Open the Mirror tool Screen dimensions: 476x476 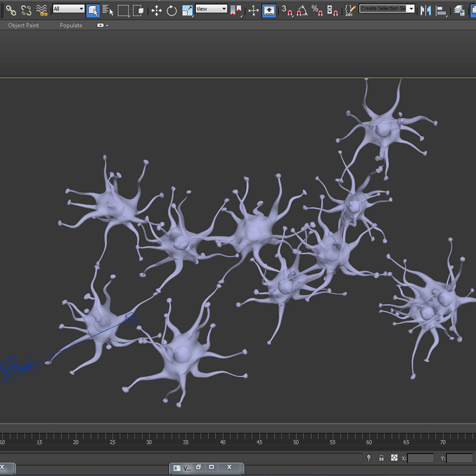pos(425,9)
